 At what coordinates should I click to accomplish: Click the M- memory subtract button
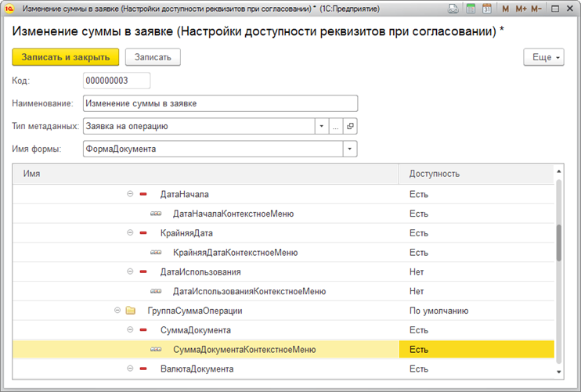536,9
